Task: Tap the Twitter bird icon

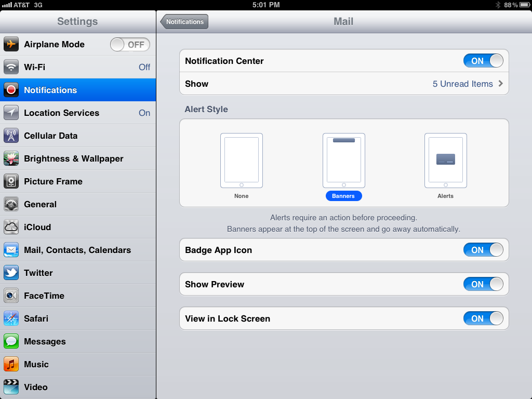Action: (11, 273)
